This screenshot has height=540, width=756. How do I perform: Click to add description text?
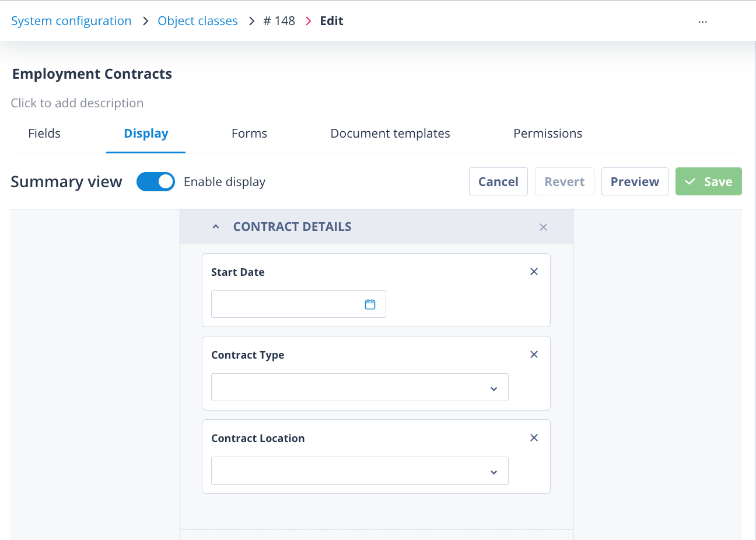click(x=77, y=103)
